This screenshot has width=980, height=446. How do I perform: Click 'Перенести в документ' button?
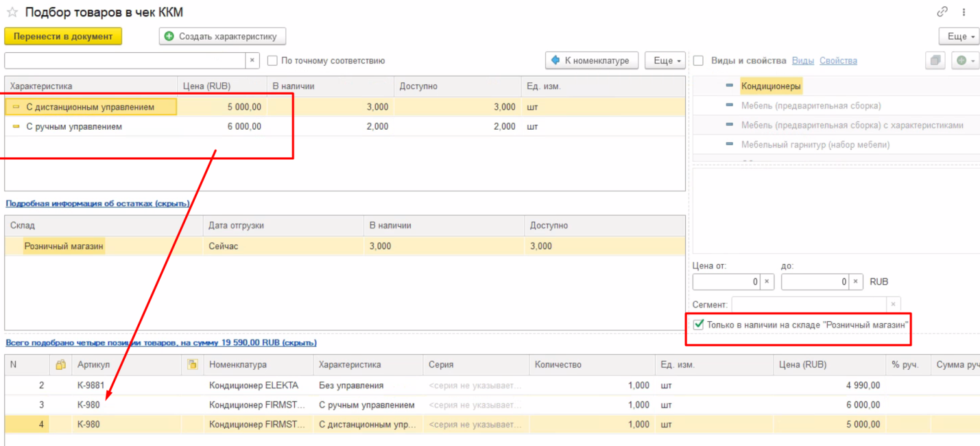click(63, 36)
